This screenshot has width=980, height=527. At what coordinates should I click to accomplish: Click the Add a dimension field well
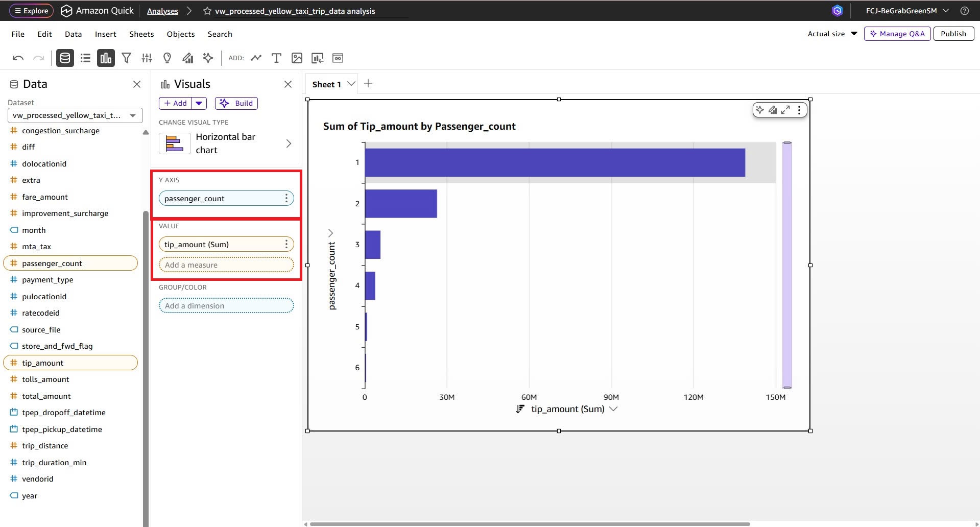click(x=226, y=306)
